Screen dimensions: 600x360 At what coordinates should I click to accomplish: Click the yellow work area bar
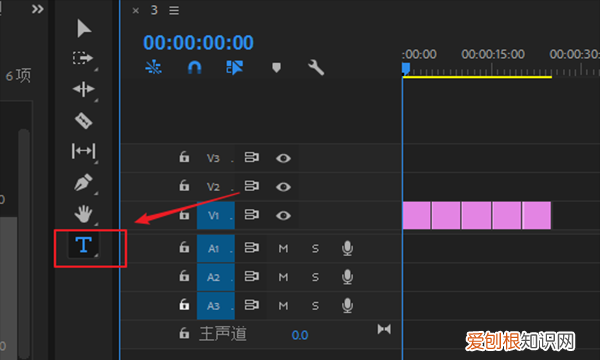click(477, 77)
